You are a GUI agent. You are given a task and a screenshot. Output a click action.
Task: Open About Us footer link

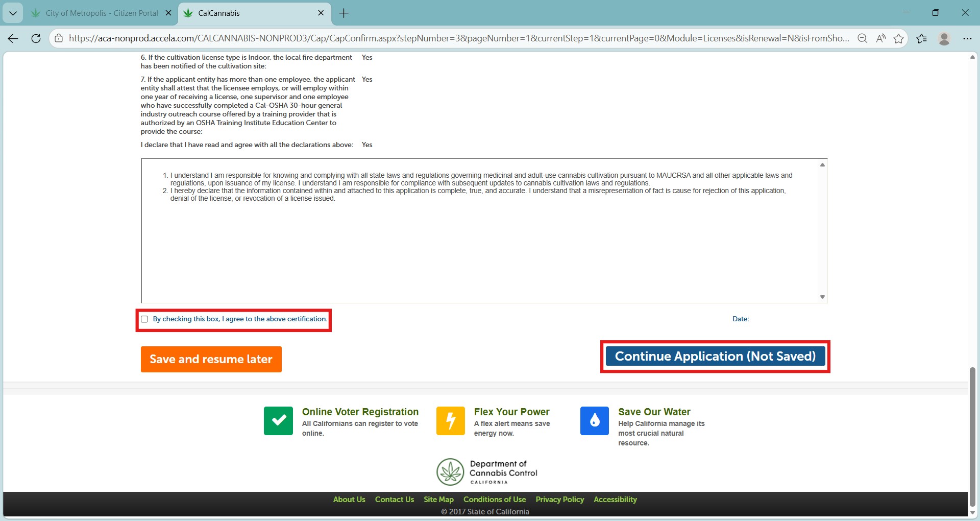click(x=349, y=500)
